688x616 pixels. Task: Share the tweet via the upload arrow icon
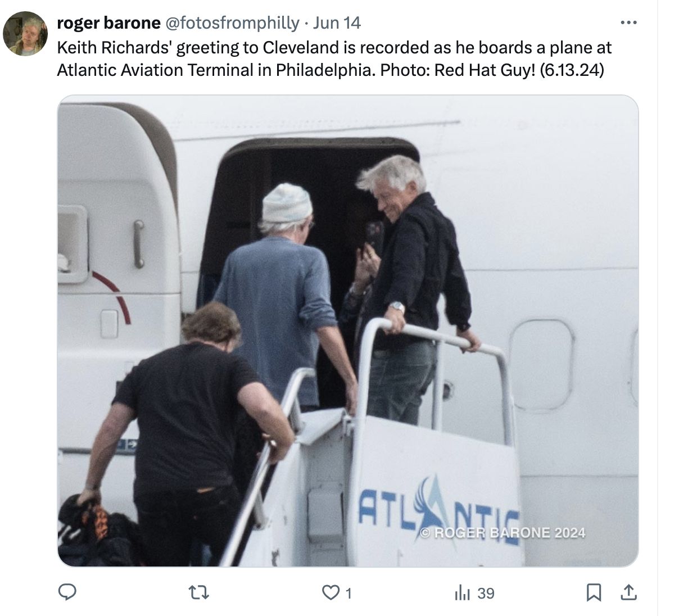628,592
